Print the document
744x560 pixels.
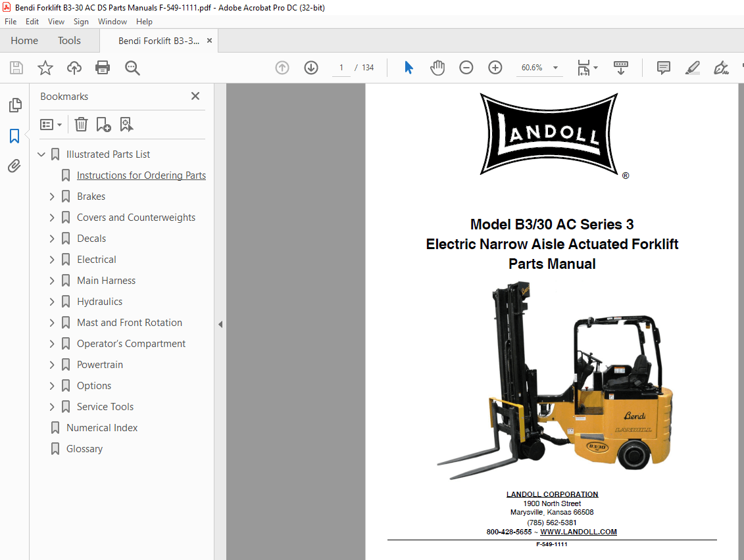(x=103, y=67)
